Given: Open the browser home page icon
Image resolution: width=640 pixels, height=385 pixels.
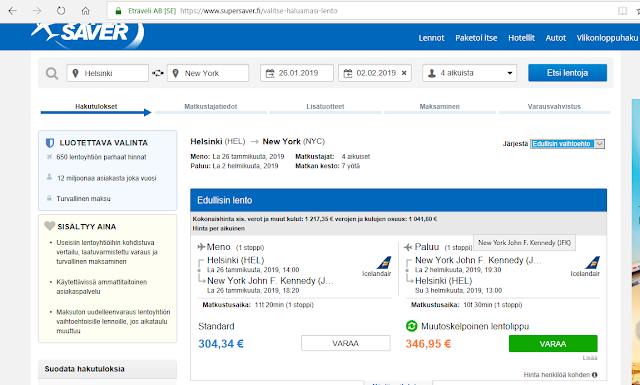Looking at the screenshot, I should click(85, 11).
